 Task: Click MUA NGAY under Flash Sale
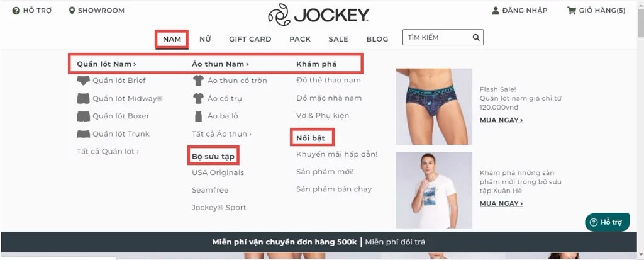click(501, 120)
